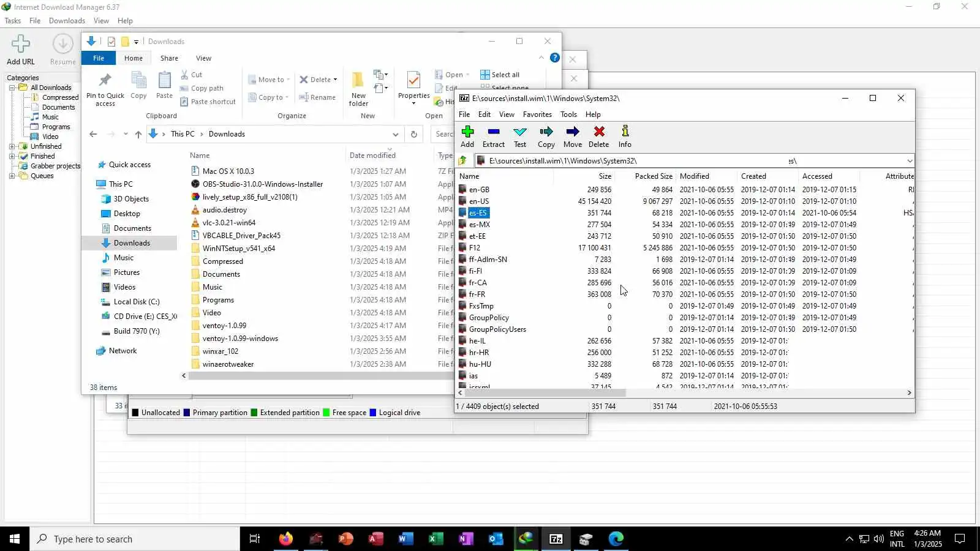Open Explorer help question mark icon

555,58
